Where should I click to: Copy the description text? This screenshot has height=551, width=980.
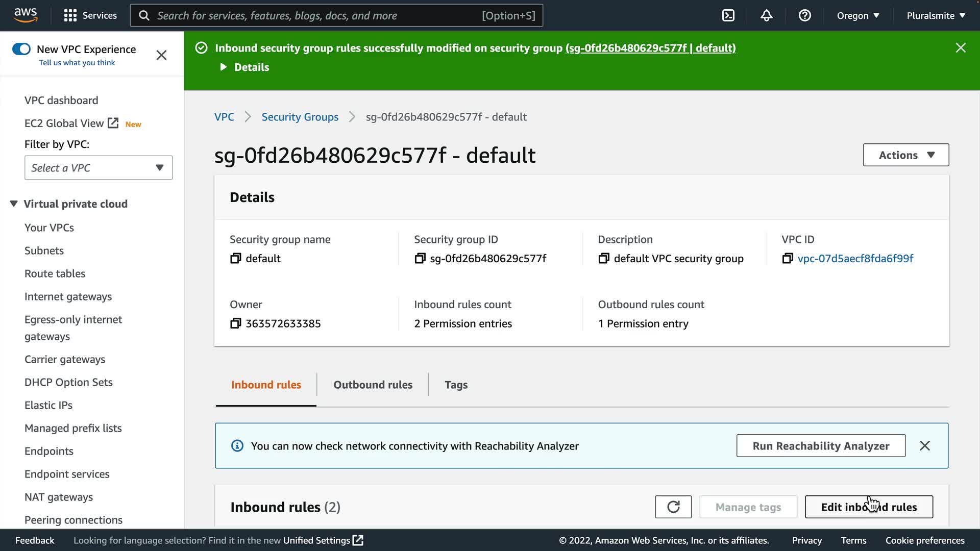[603, 259]
